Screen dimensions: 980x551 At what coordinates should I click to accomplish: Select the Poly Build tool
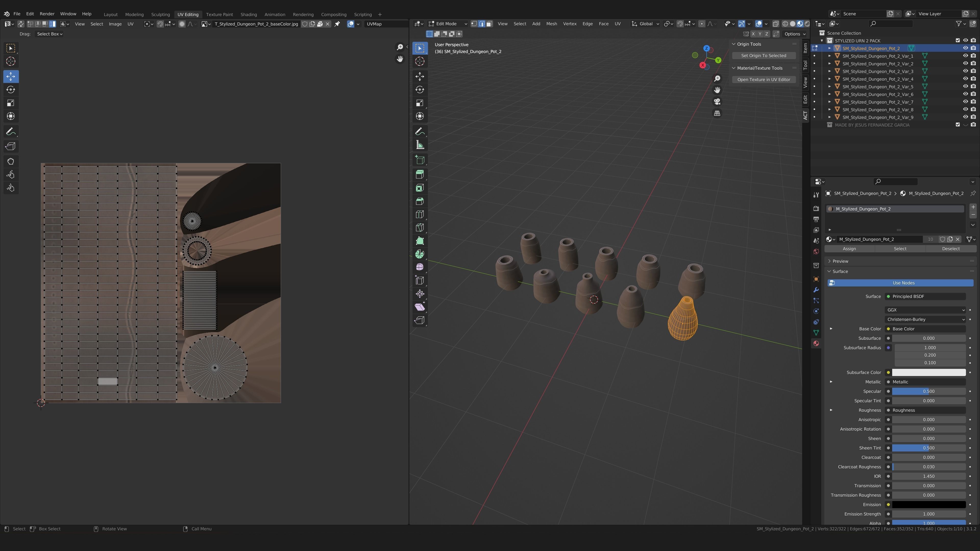coord(420,241)
